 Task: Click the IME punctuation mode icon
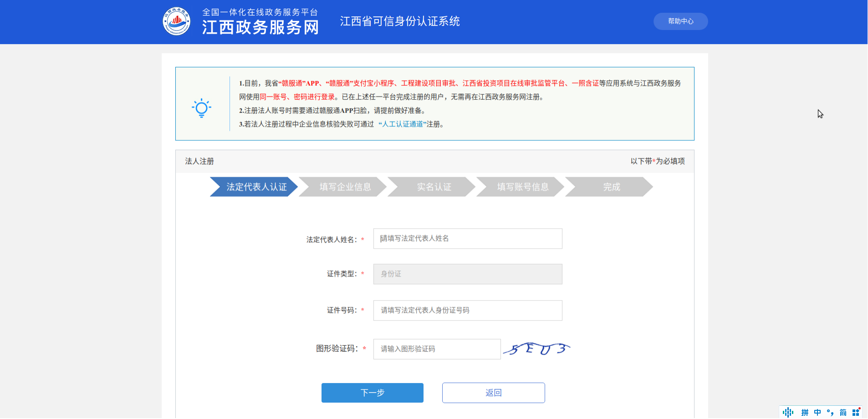tap(830, 412)
